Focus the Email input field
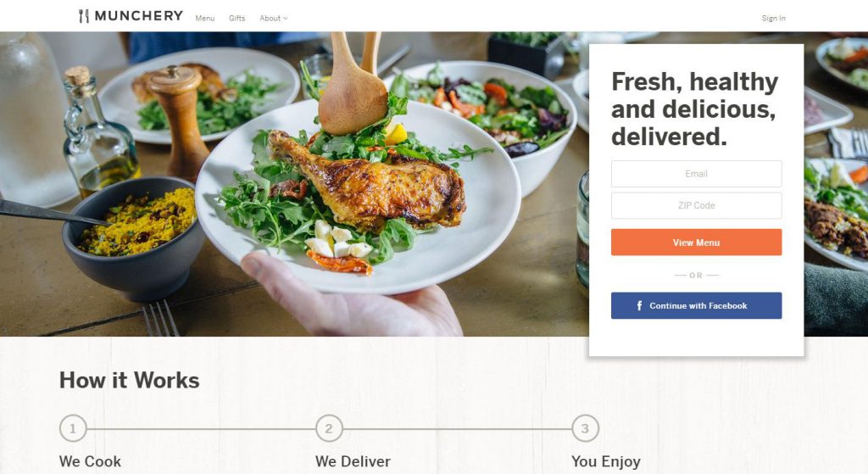 click(x=697, y=174)
